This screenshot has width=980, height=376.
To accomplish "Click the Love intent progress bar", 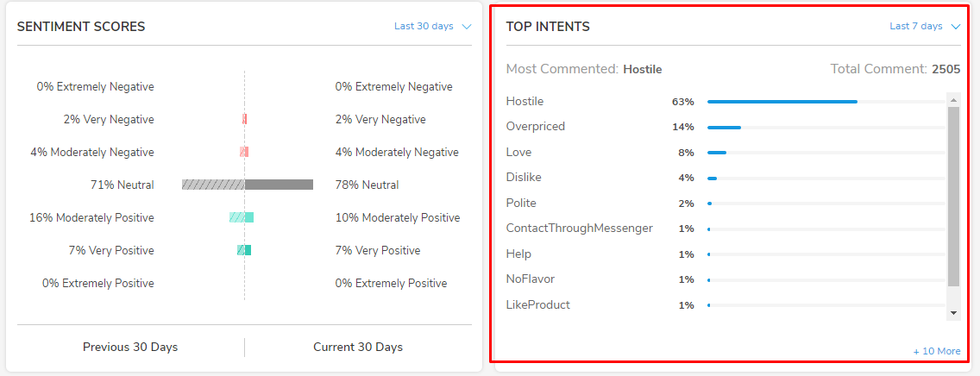I will (826, 153).
